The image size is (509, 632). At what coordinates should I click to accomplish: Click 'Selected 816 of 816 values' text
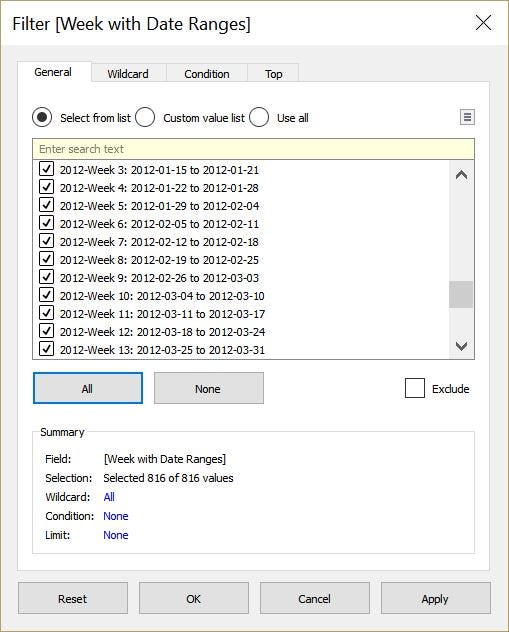pyautogui.click(x=168, y=478)
